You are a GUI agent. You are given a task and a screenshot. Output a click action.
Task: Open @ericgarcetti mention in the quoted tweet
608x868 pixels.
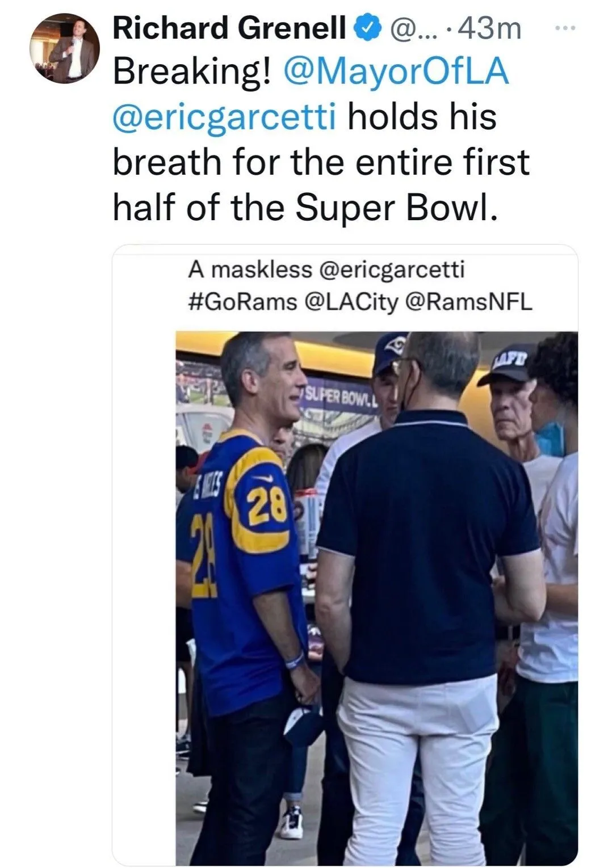tap(392, 270)
